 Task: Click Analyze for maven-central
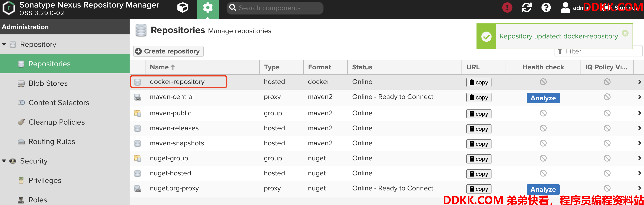pyautogui.click(x=543, y=98)
